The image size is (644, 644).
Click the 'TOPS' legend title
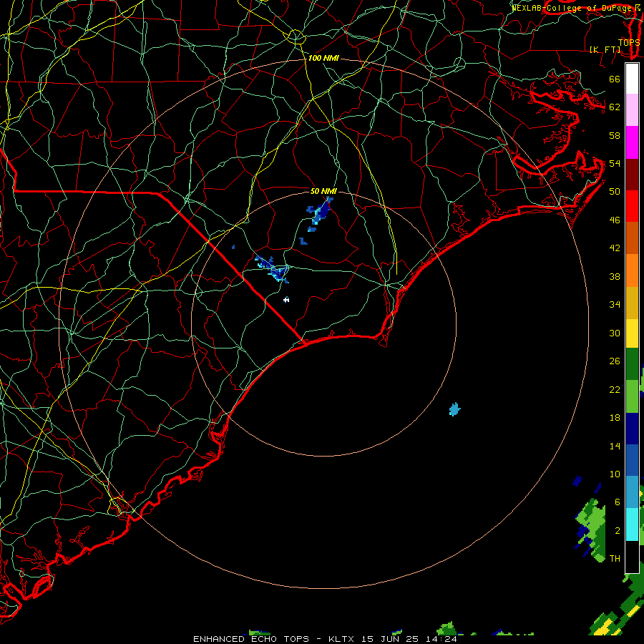point(629,42)
